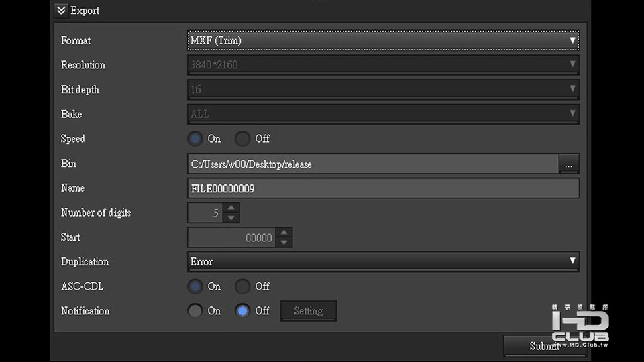This screenshot has width=644, height=362.
Task: Collapse the Export panel chevron icon
Action: click(x=61, y=11)
